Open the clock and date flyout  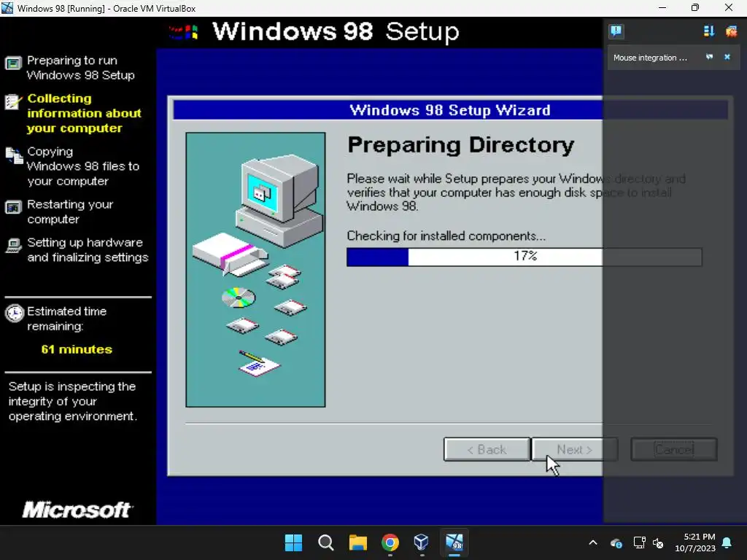695,542
